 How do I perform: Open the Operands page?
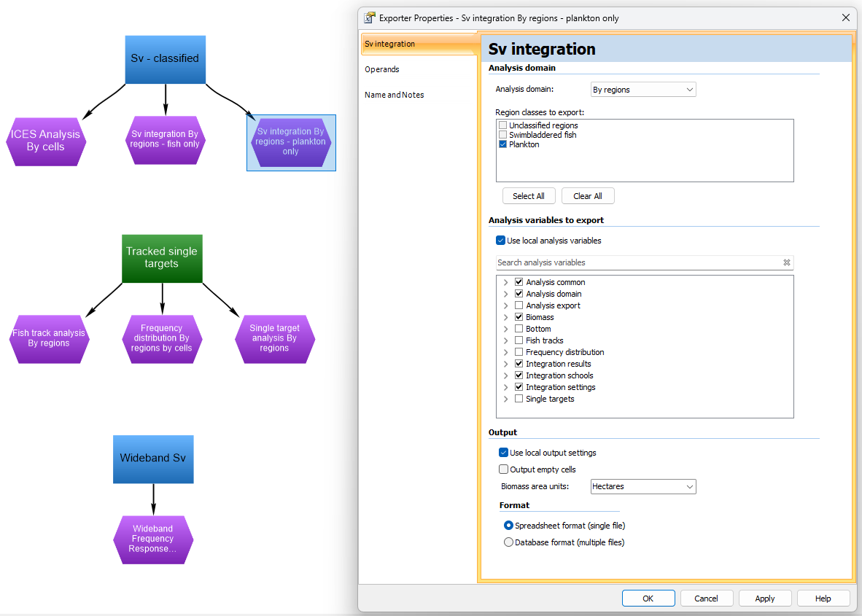[x=419, y=69]
